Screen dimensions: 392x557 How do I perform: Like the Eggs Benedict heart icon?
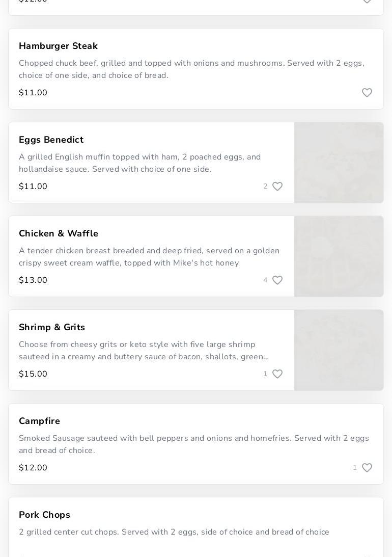pyautogui.click(x=277, y=187)
